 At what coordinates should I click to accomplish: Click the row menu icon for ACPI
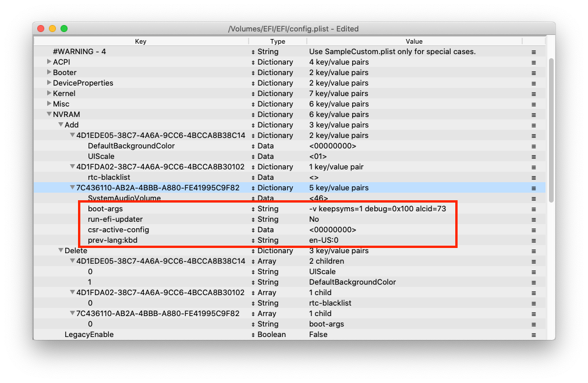point(533,62)
